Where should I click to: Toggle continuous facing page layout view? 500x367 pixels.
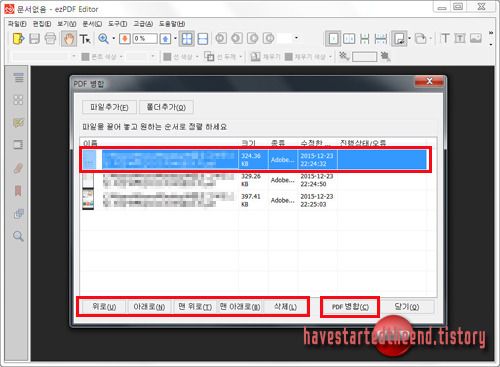(380, 39)
